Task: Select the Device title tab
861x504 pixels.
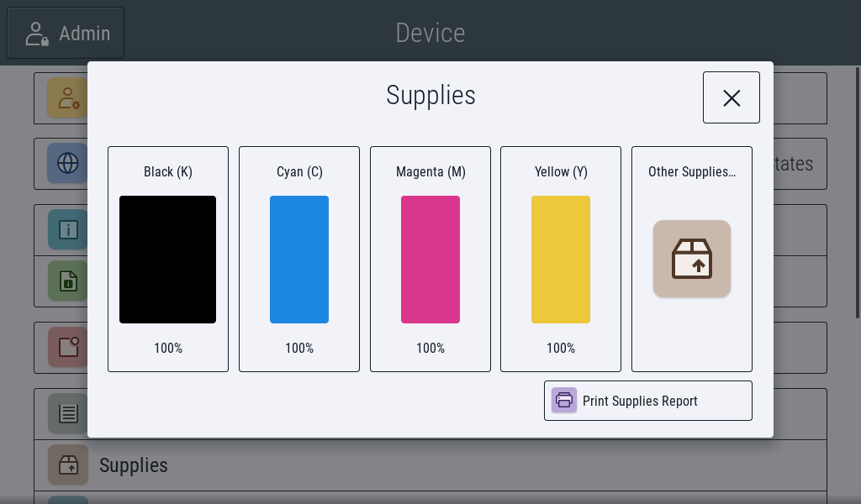Action: [x=430, y=33]
